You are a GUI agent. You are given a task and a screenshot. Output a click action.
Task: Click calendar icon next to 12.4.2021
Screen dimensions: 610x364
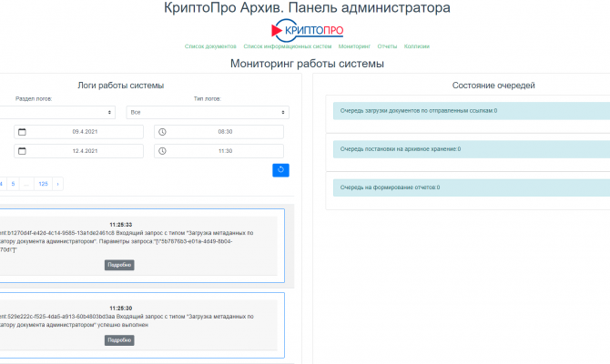pyautogui.click(x=22, y=151)
